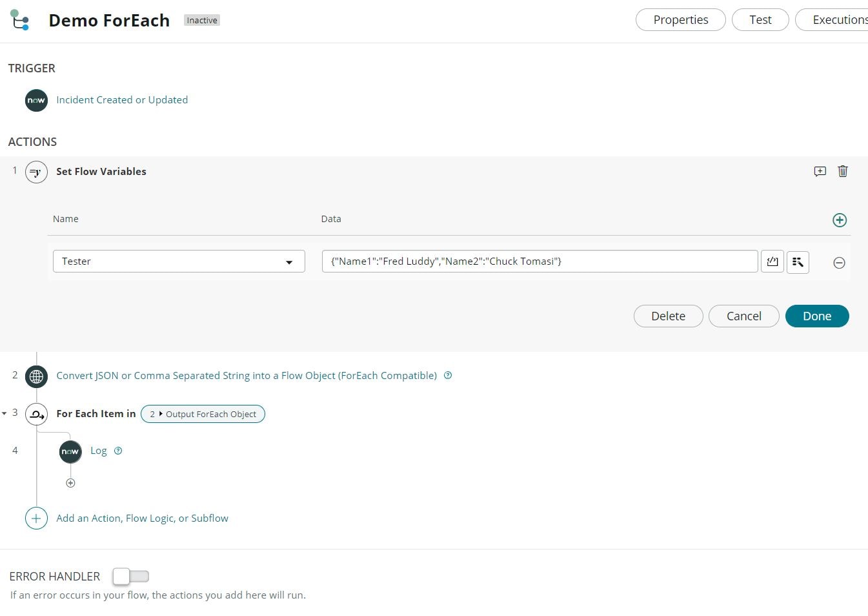The width and height of the screenshot is (868, 616).
Task: Click the 'Set Flow Variables' heading
Action: 101,172
